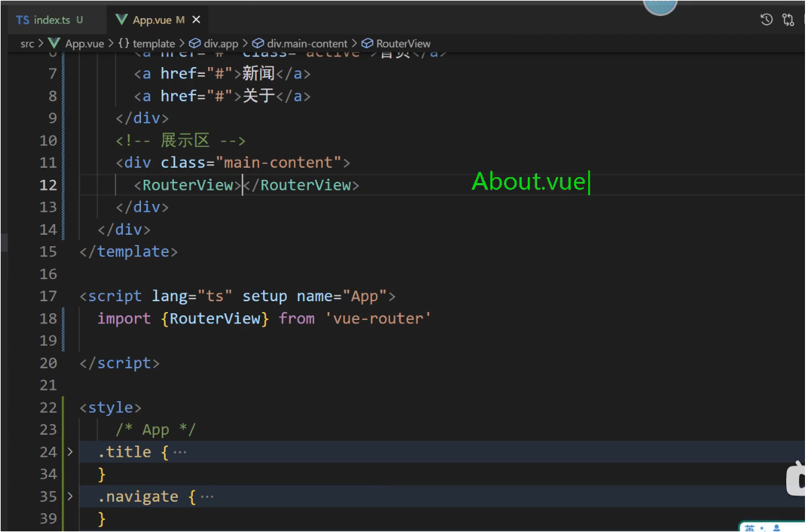The image size is (807, 532).
Task: Click the closing </script> tag
Action: point(120,363)
